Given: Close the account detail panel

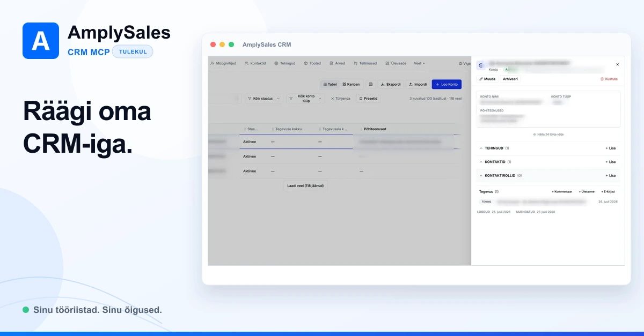Looking at the screenshot, I should 617,64.
